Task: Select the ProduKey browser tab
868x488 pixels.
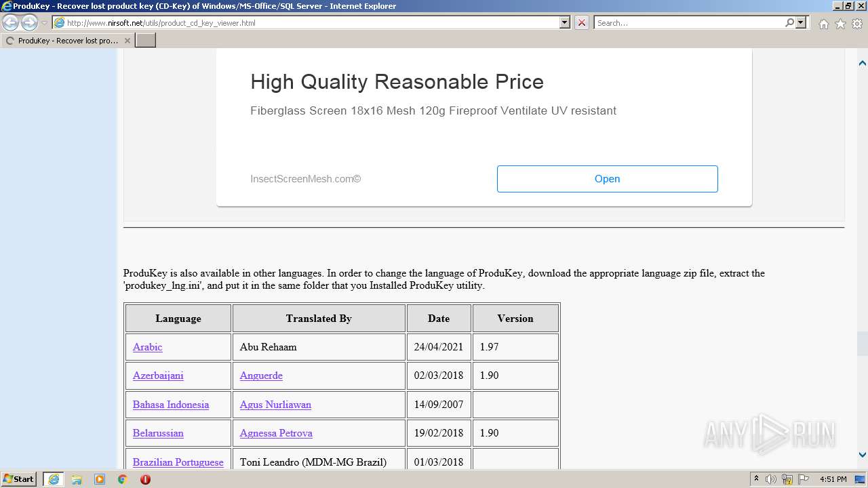Action: [67, 41]
